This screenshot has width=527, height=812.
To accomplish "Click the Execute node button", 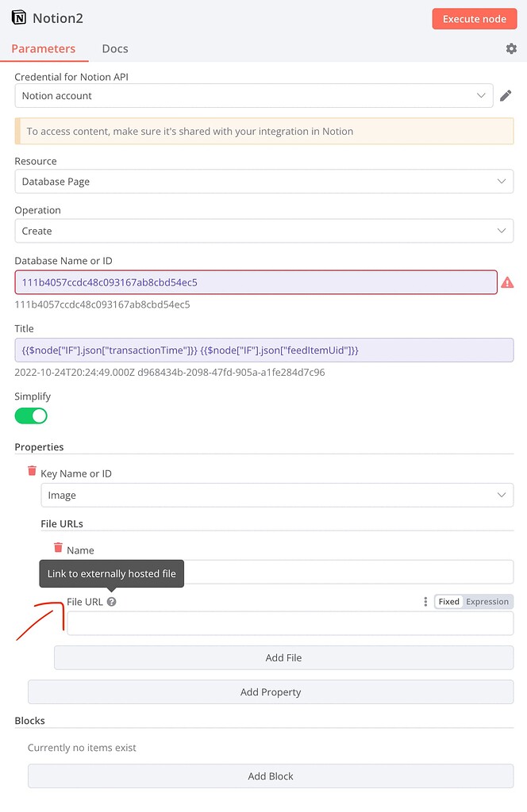I will [475, 19].
